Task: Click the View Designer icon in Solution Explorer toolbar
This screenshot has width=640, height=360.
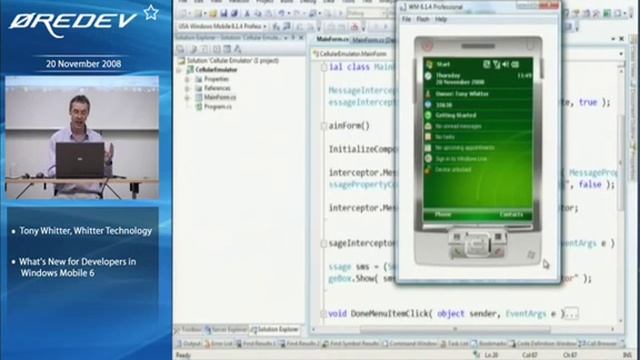Action: click(x=227, y=49)
